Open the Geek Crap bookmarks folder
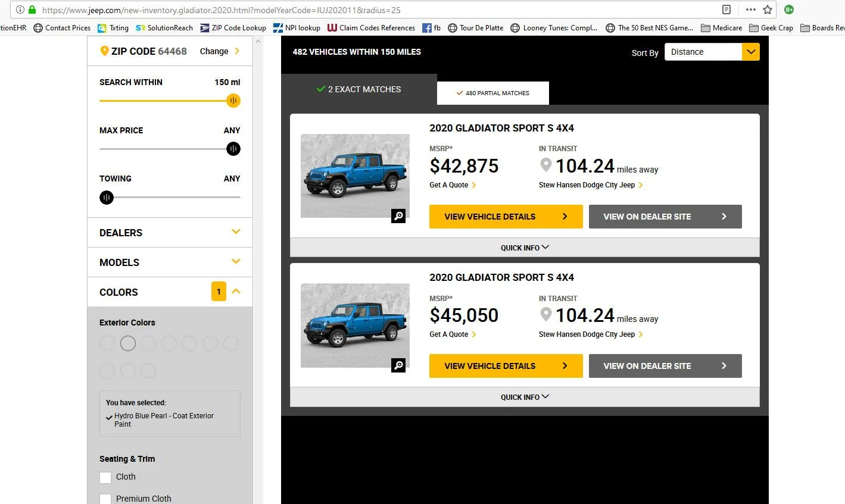 coord(771,27)
